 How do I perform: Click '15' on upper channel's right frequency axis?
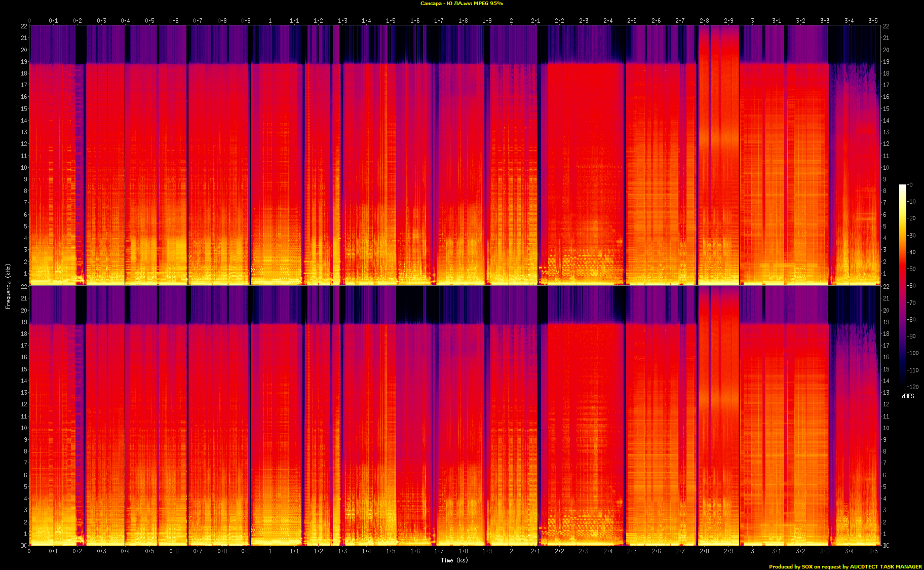coord(886,109)
